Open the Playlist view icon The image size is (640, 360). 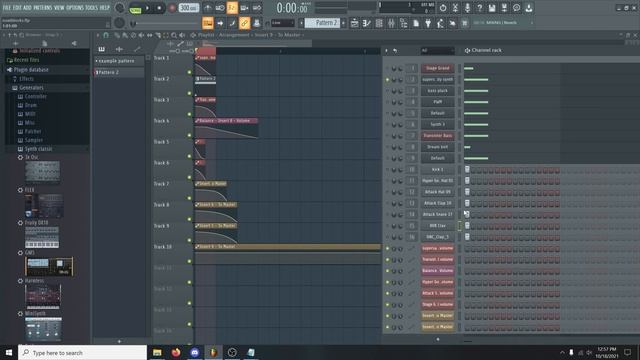354,23
